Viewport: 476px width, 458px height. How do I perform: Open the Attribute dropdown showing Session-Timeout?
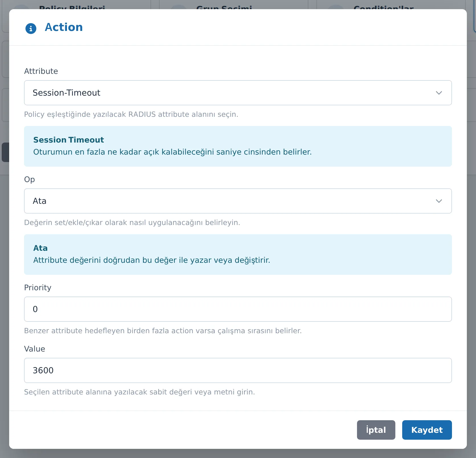(238, 93)
